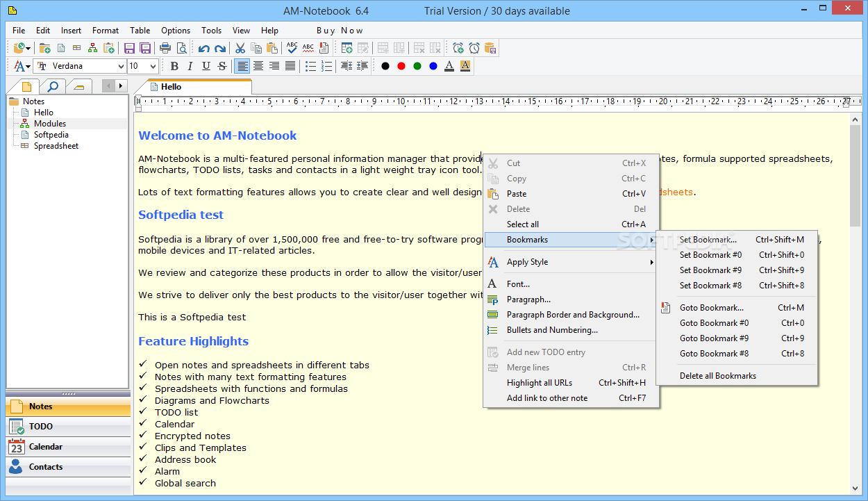Click the database backup icon
This screenshot has height=501, width=868.
click(490, 48)
